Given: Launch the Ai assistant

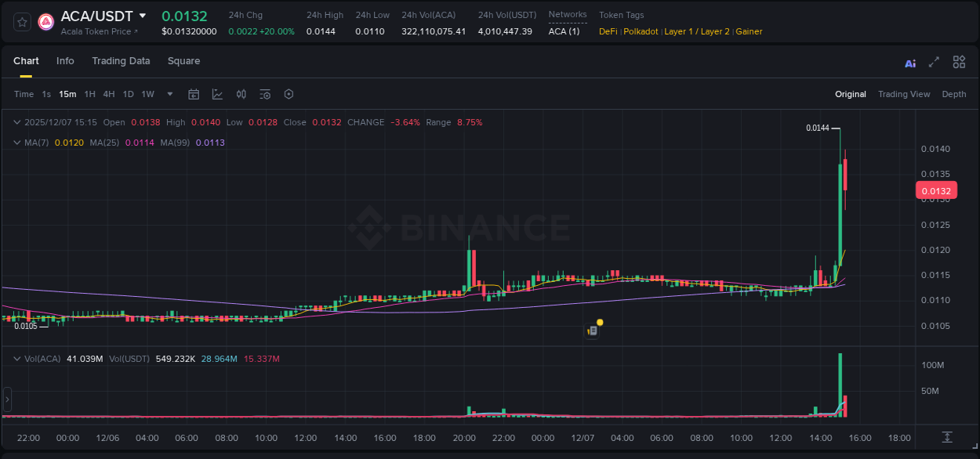Looking at the screenshot, I should coord(909,62).
